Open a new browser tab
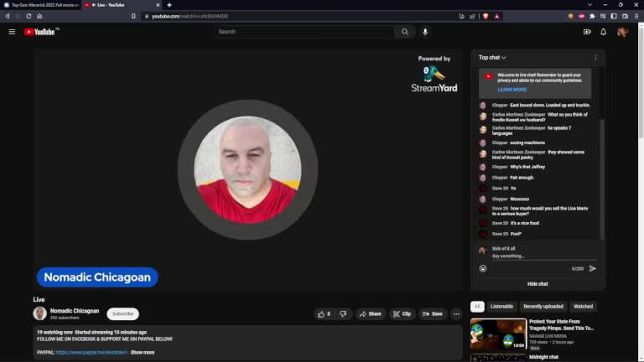This screenshot has width=644, height=362. tap(169, 5)
